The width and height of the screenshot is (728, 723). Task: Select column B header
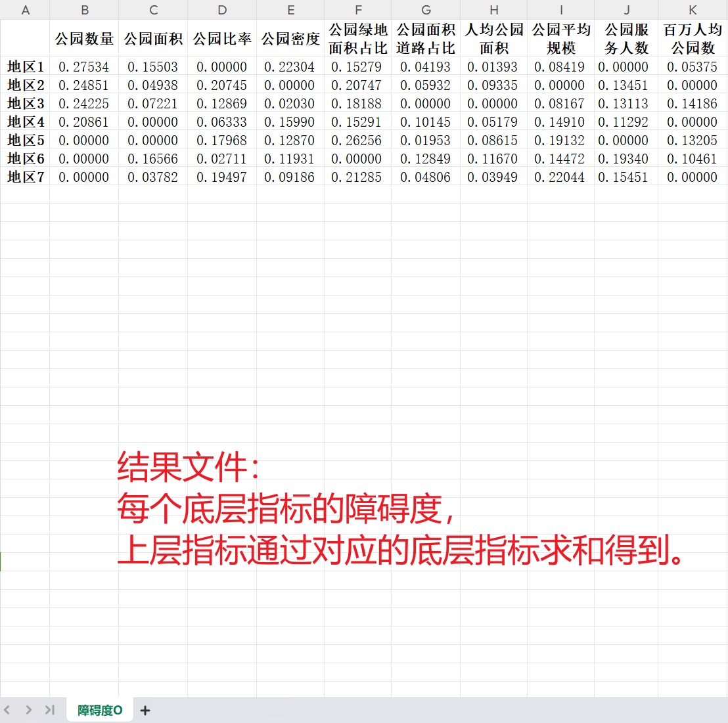pyautogui.click(x=85, y=10)
